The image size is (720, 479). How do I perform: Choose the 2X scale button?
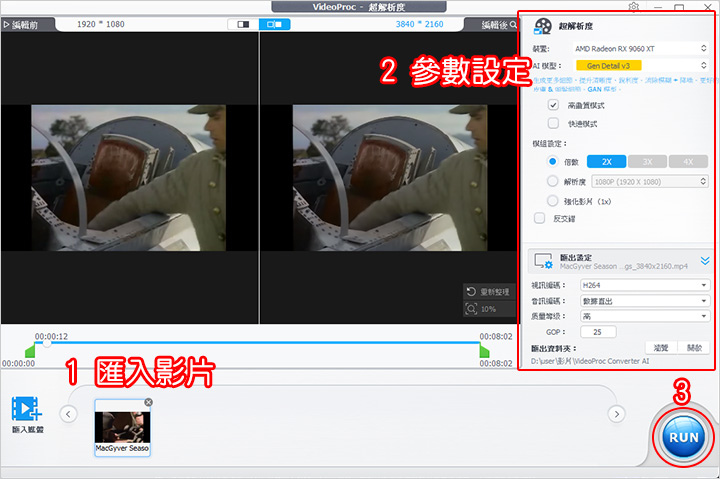[x=607, y=162]
